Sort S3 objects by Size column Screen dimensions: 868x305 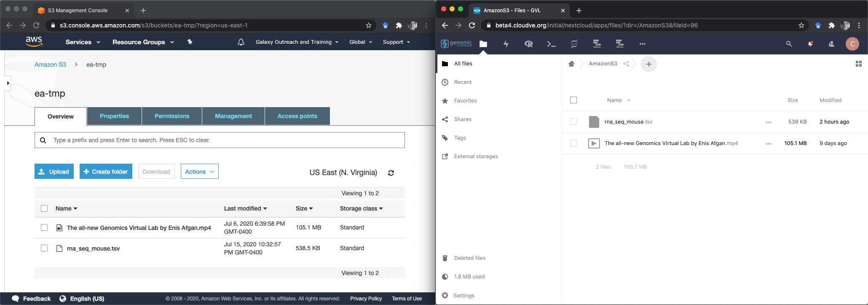tap(304, 208)
